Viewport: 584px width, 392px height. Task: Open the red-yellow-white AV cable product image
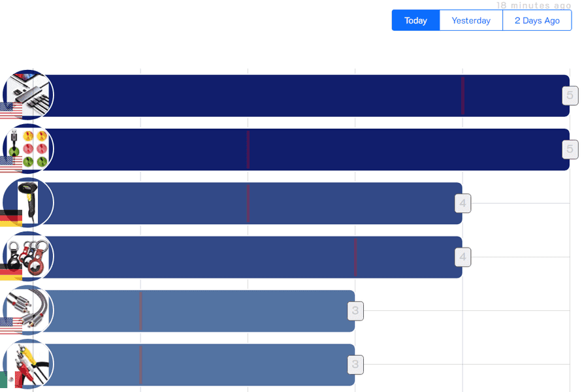point(29,363)
